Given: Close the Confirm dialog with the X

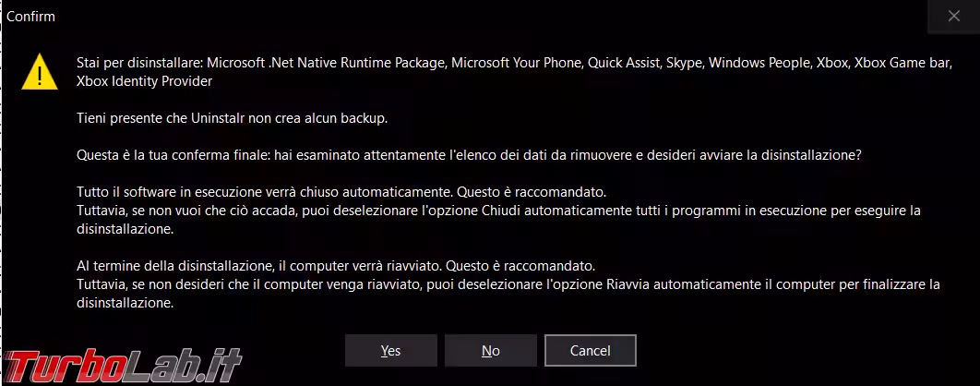Looking at the screenshot, I should point(954,16).
